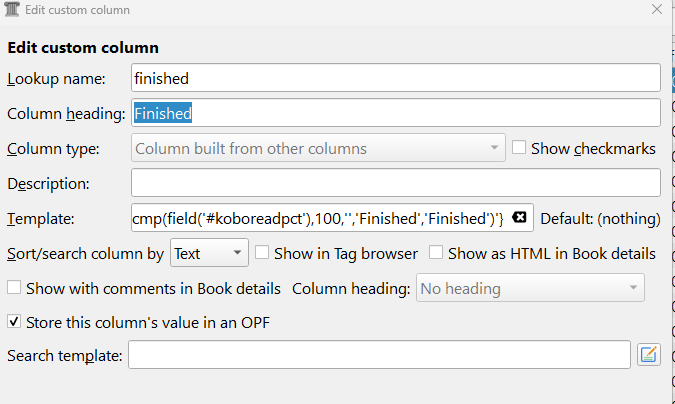
Task: Open the No heading dropdown
Action: click(x=530, y=289)
